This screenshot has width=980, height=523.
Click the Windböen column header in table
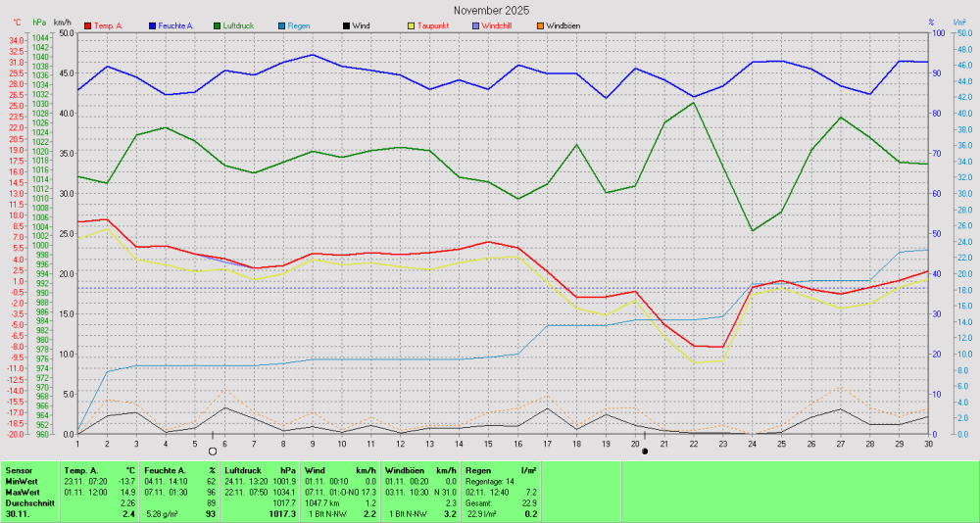click(x=406, y=470)
